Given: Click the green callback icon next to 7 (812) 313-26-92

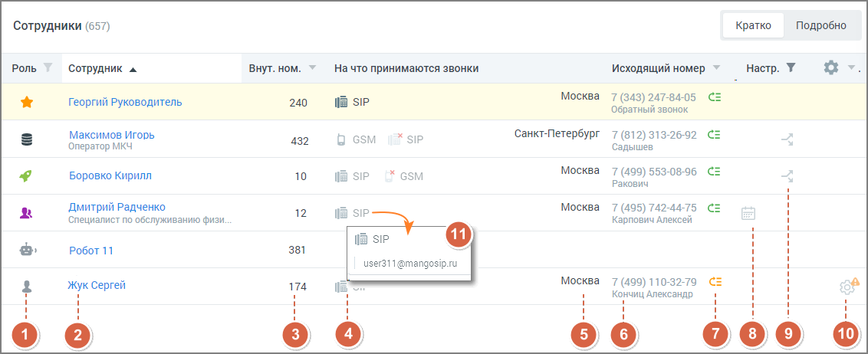Looking at the screenshot, I should click(x=715, y=134).
